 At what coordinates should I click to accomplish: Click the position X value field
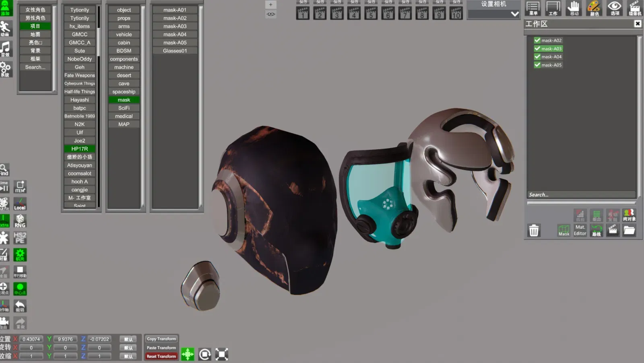point(31,339)
